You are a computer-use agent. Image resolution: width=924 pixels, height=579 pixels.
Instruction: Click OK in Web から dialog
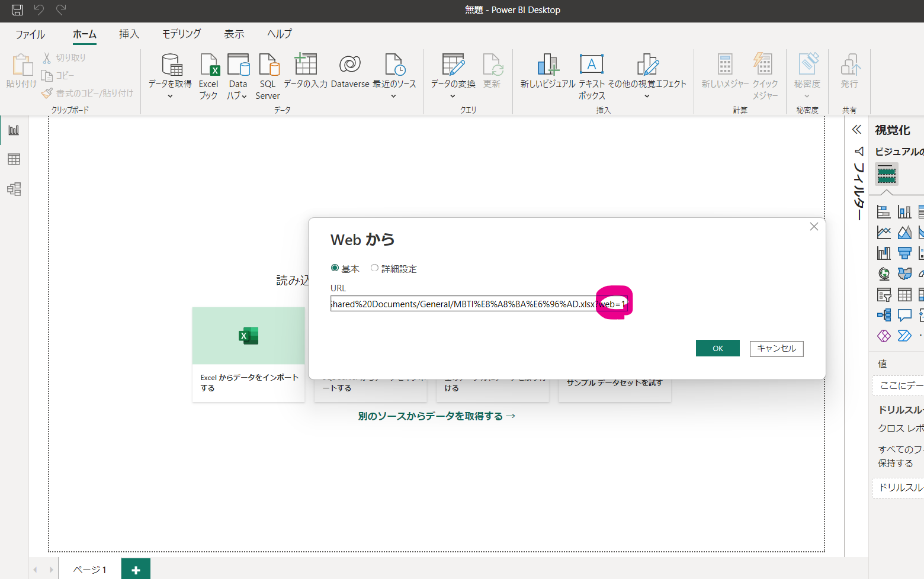coord(718,348)
